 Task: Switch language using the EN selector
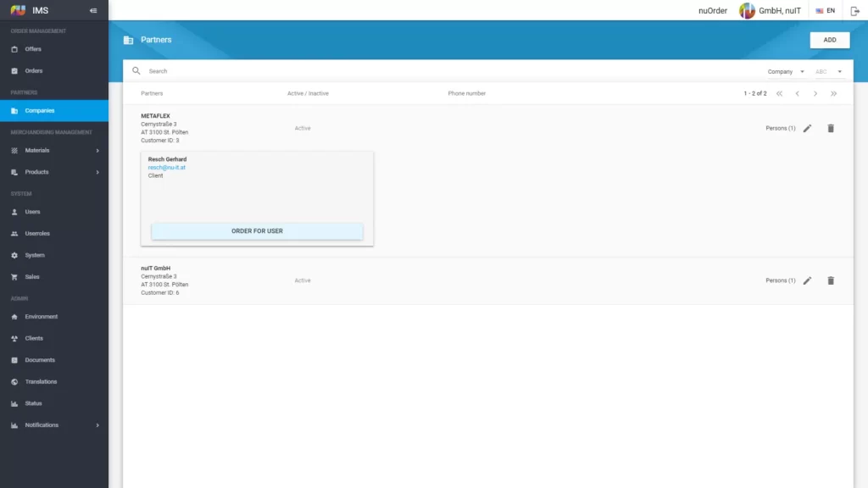coord(826,11)
